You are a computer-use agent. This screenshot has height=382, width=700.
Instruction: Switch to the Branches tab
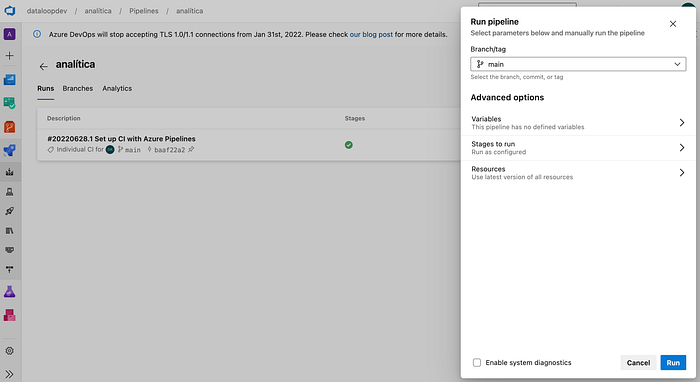pos(78,88)
